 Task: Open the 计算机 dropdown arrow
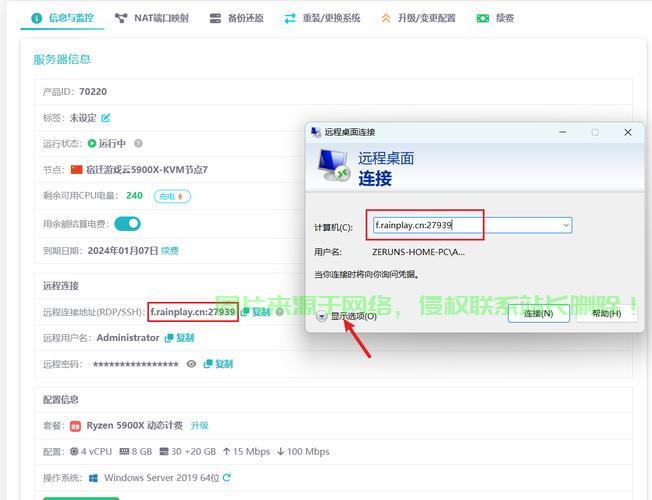point(566,225)
